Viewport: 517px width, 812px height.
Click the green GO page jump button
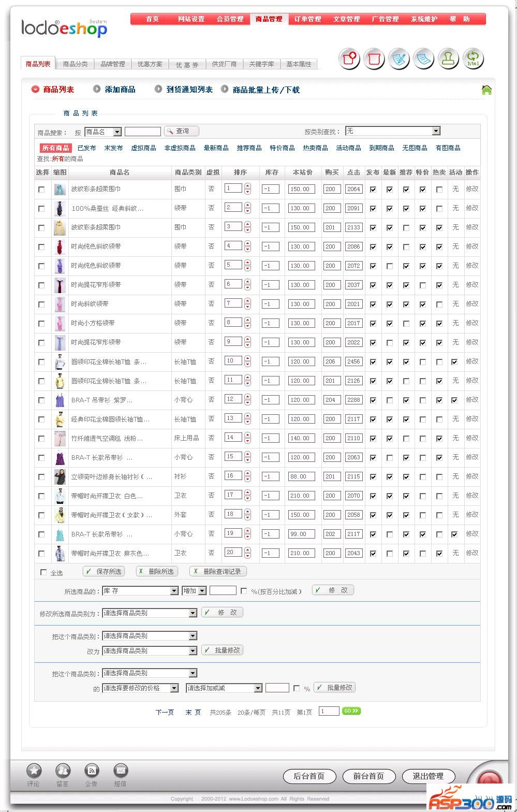pos(351,711)
